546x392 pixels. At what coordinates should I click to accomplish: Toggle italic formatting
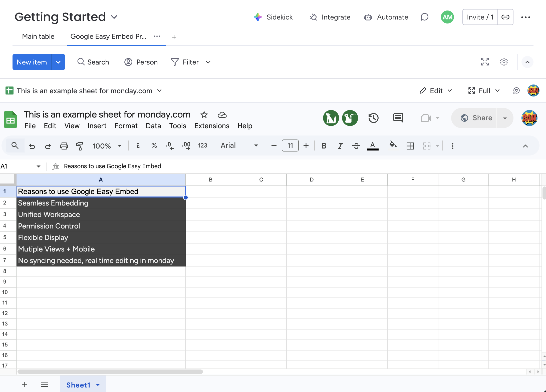point(340,146)
